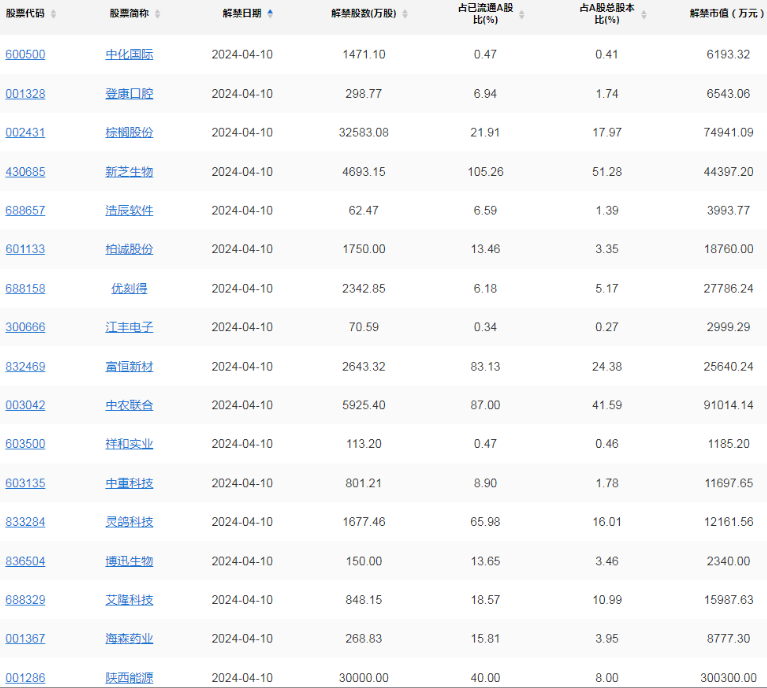
Task: Select value 11697.65 in 中重科技 row
Action: pos(728,483)
